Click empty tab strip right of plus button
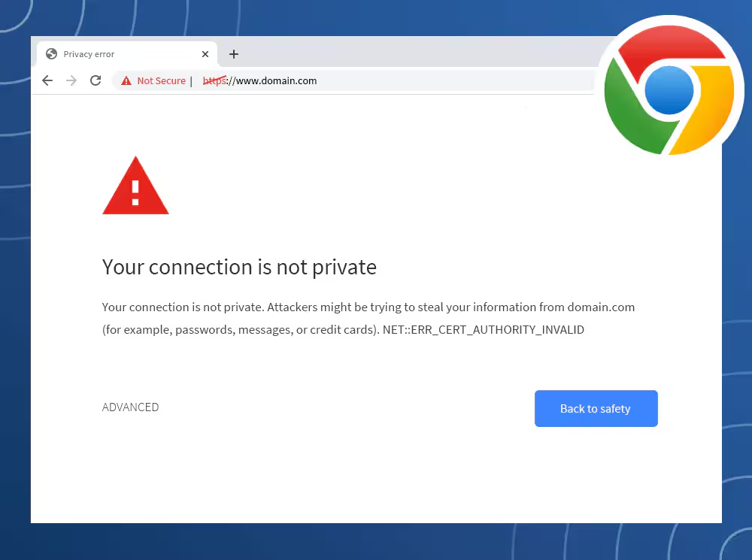Screen dimensions: 752x560 (414, 54)
